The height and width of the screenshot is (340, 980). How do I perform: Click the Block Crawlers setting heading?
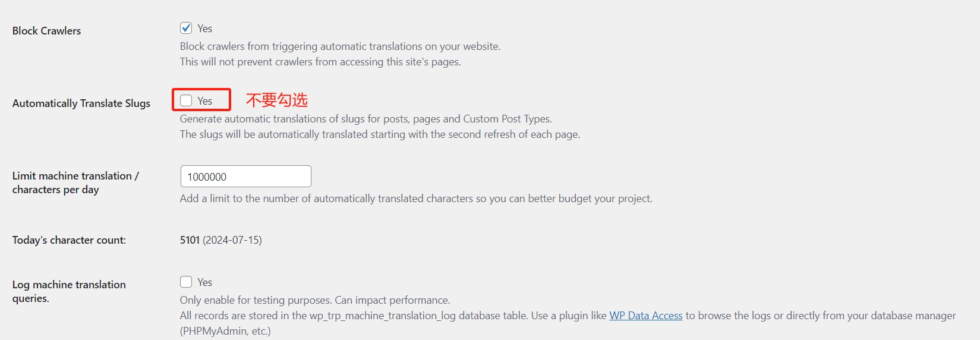point(46,31)
